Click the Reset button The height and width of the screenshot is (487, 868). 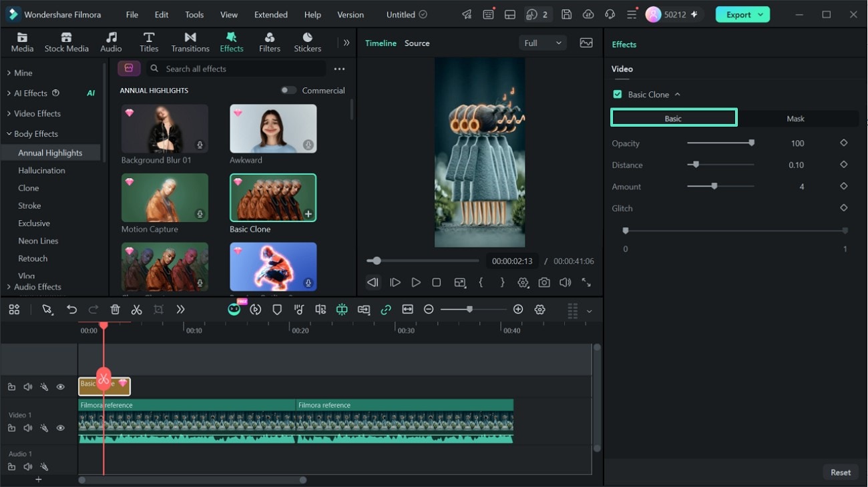pyautogui.click(x=841, y=472)
